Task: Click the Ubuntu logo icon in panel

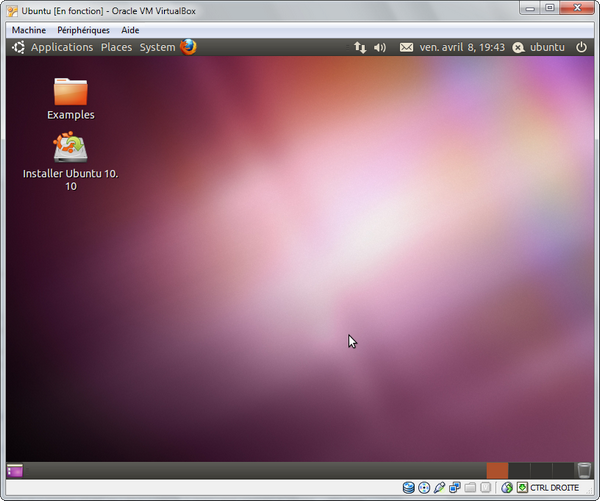Action: (18, 47)
